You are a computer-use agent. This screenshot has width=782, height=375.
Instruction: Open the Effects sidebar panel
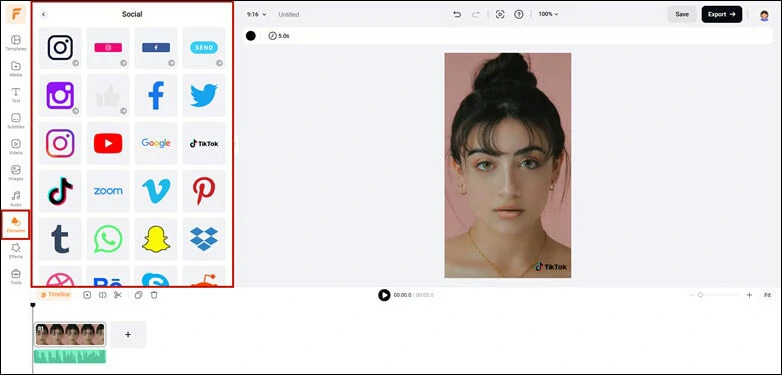pyautogui.click(x=15, y=250)
